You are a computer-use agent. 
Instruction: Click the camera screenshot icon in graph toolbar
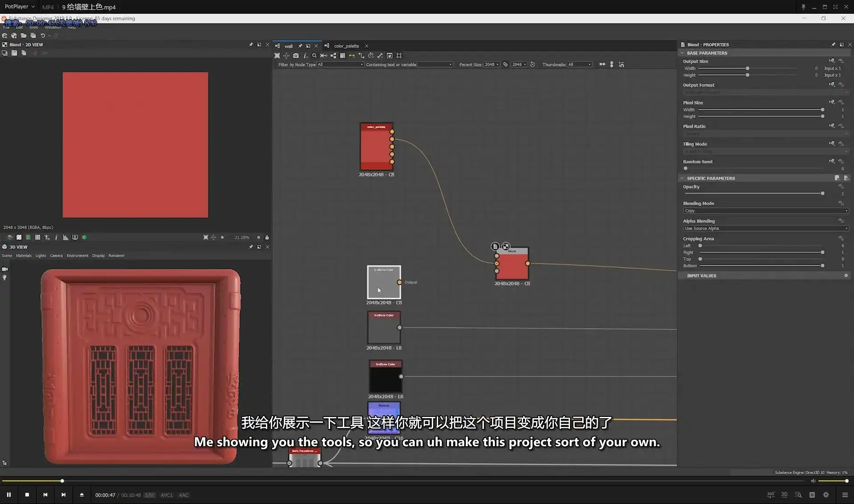[x=296, y=56]
